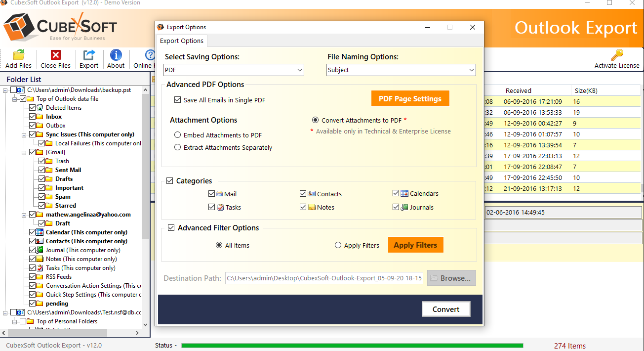Uncheck the Mail category checkbox

(x=212, y=194)
